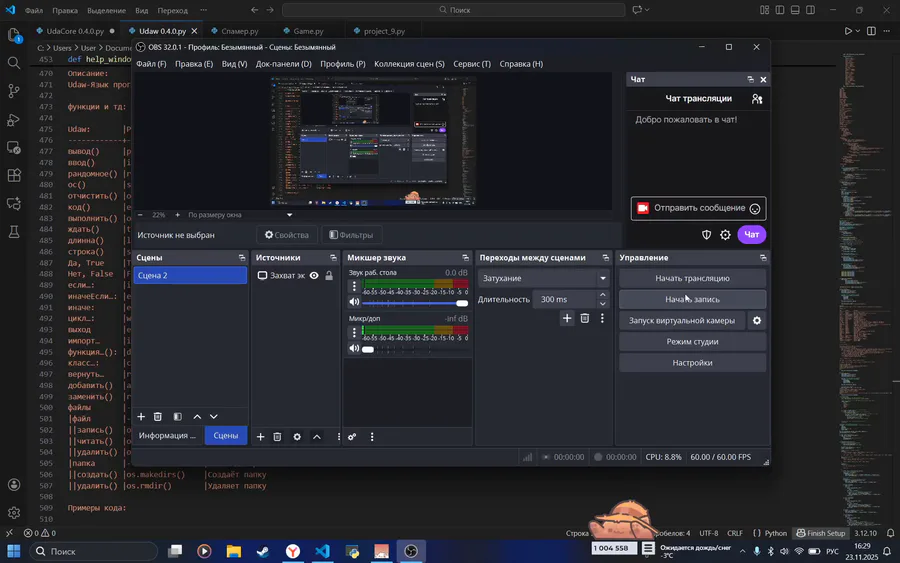Viewport: 900px width, 563px height.
Task: Mute Звук раб. стола audio
Action: pos(354,302)
